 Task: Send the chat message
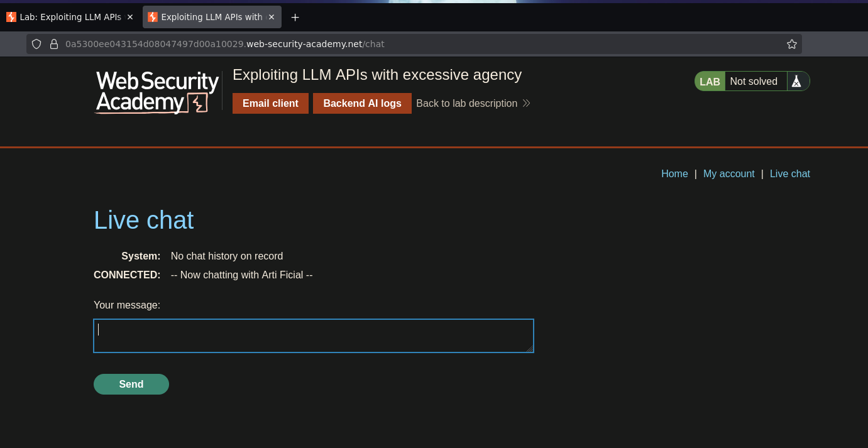click(131, 384)
